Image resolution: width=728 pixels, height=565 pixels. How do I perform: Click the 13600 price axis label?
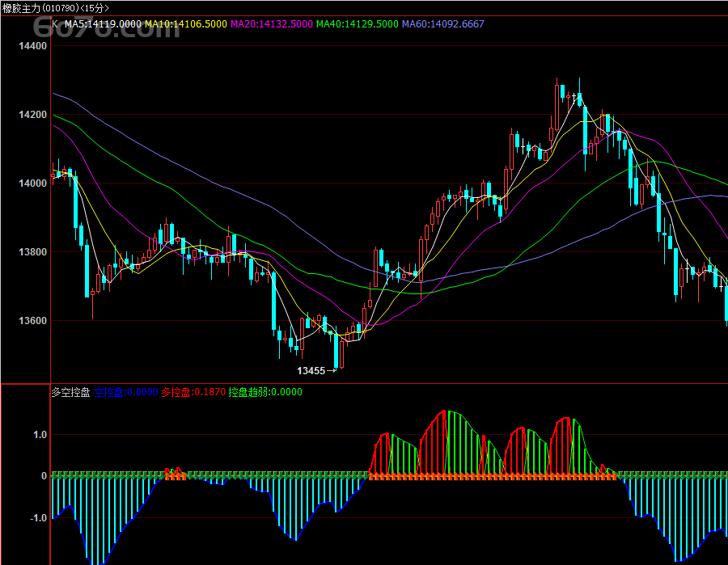tap(32, 321)
